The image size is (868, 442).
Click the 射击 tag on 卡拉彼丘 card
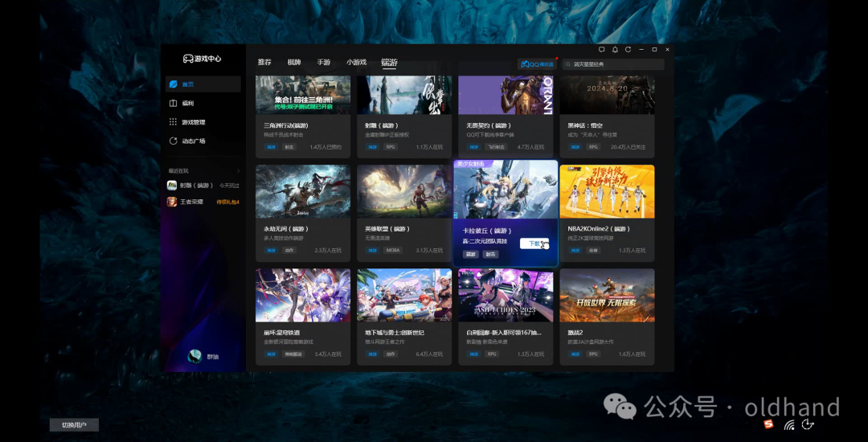click(x=490, y=255)
